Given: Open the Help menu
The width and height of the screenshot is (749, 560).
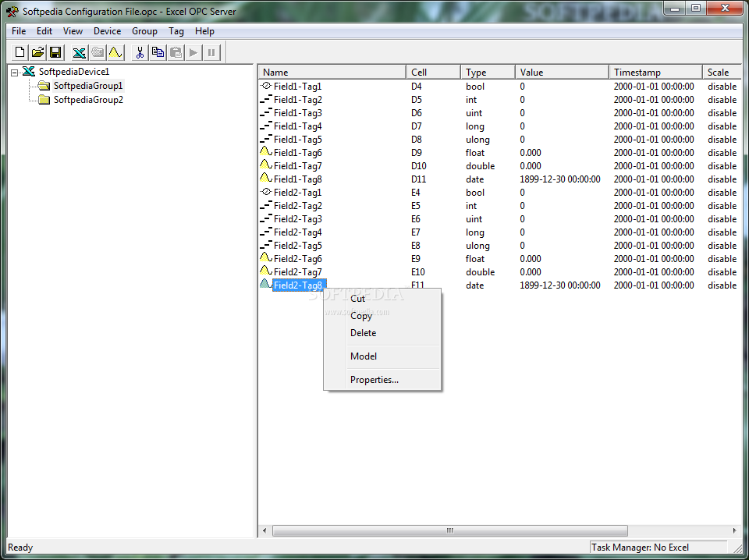Looking at the screenshot, I should (204, 31).
